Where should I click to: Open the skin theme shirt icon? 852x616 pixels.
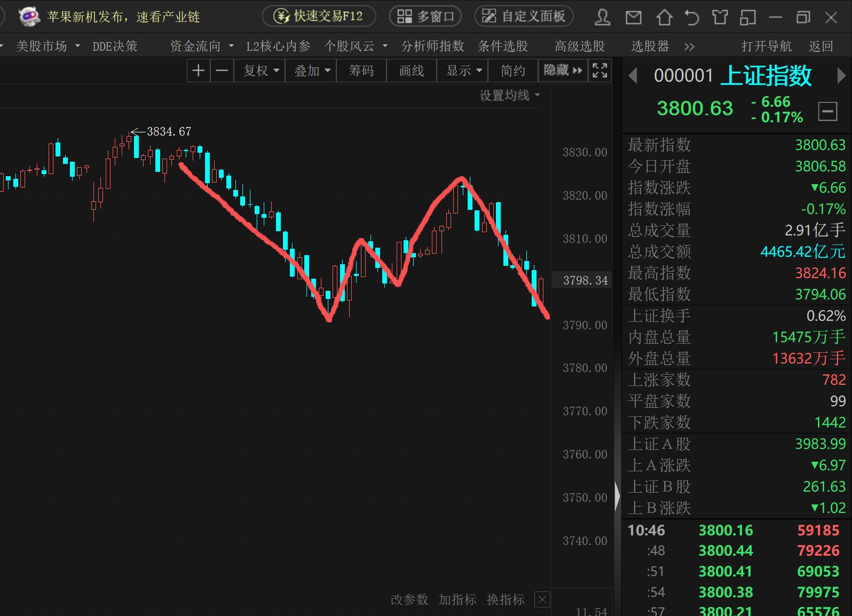pos(720,18)
